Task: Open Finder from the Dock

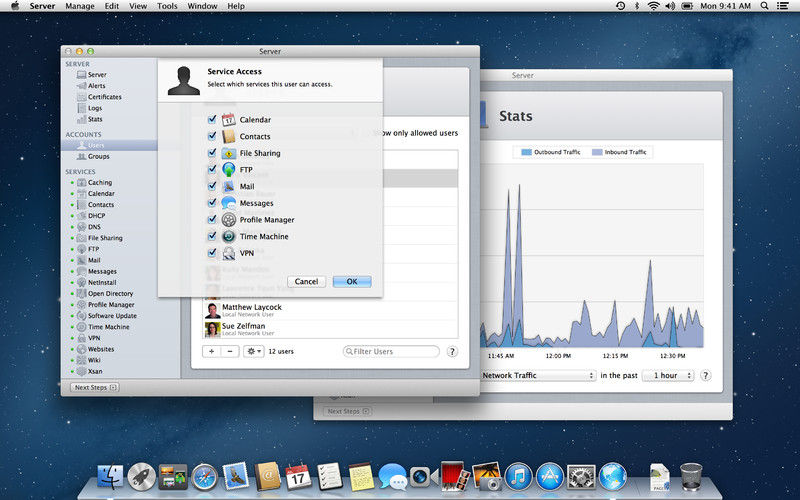Action: tap(110, 477)
